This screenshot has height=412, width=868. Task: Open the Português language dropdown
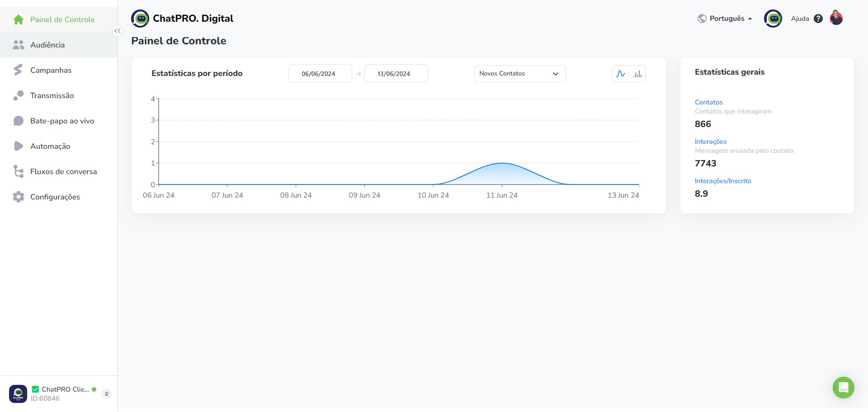point(725,19)
